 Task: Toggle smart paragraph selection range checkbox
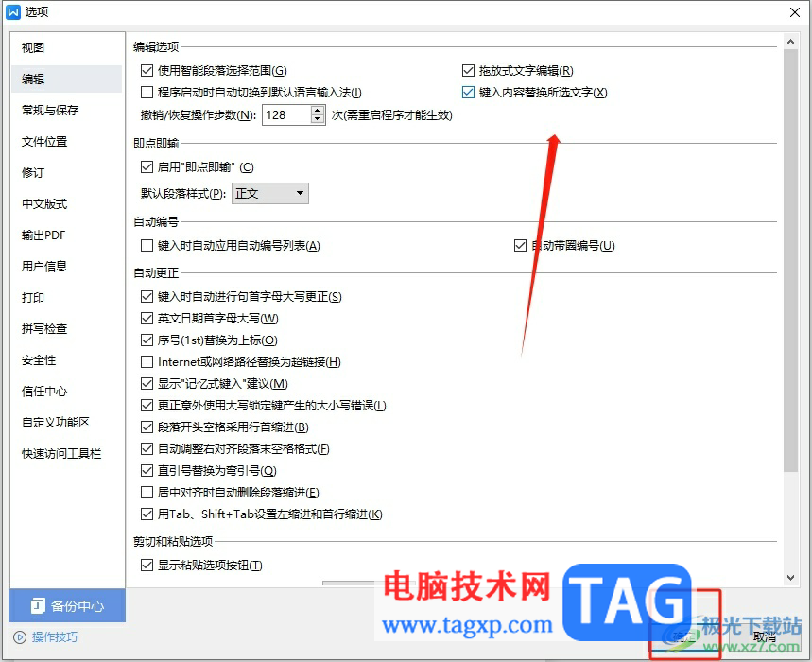(147, 70)
